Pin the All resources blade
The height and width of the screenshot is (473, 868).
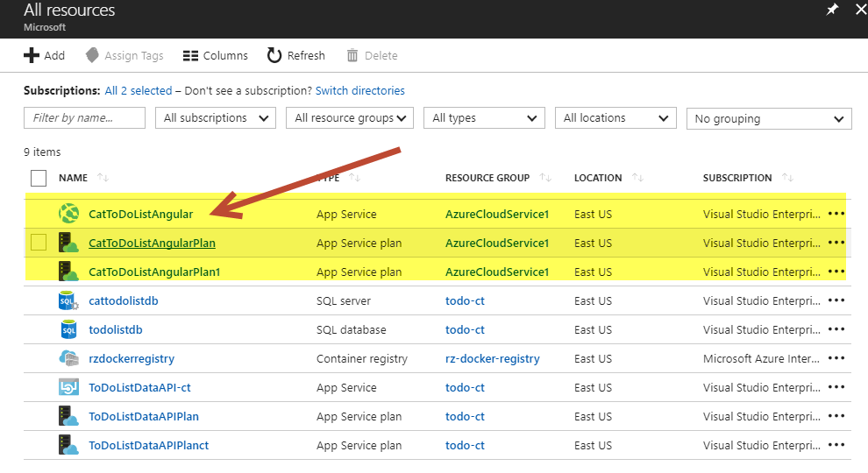coord(832,10)
